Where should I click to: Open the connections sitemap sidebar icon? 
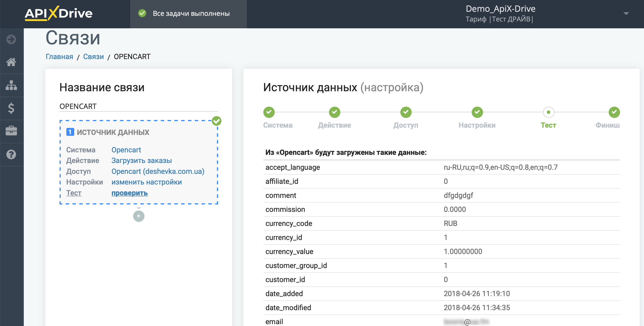pyautogui.click(x=11, y=85)
